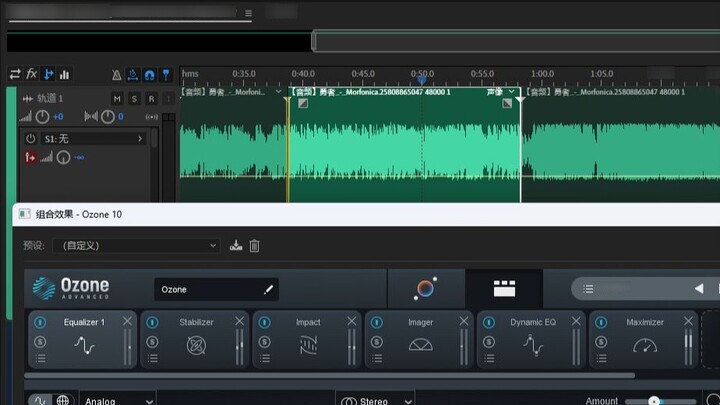Expand the Stereo channel dropdown
The width and height of the screenshot is (720, 405).
pos(374,400)
